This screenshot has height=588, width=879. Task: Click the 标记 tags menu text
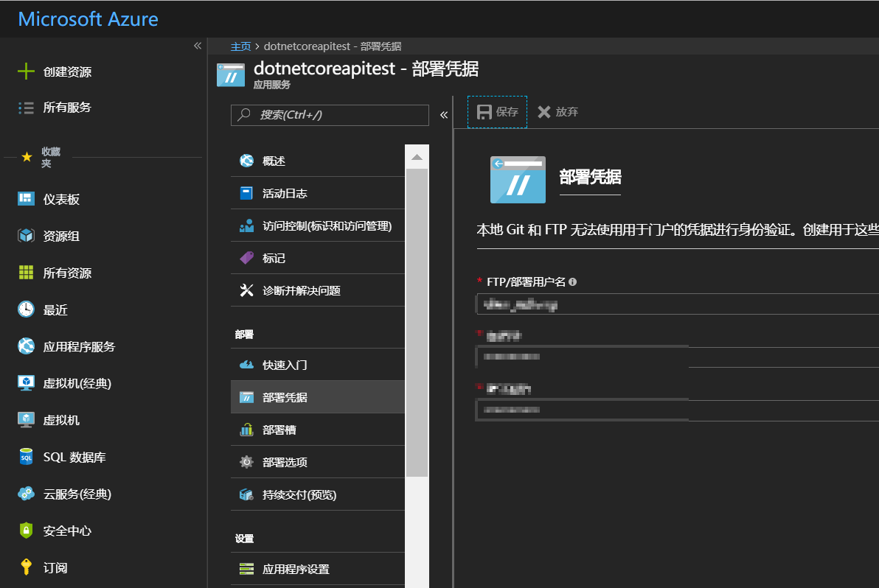click(x=274, y=258)
